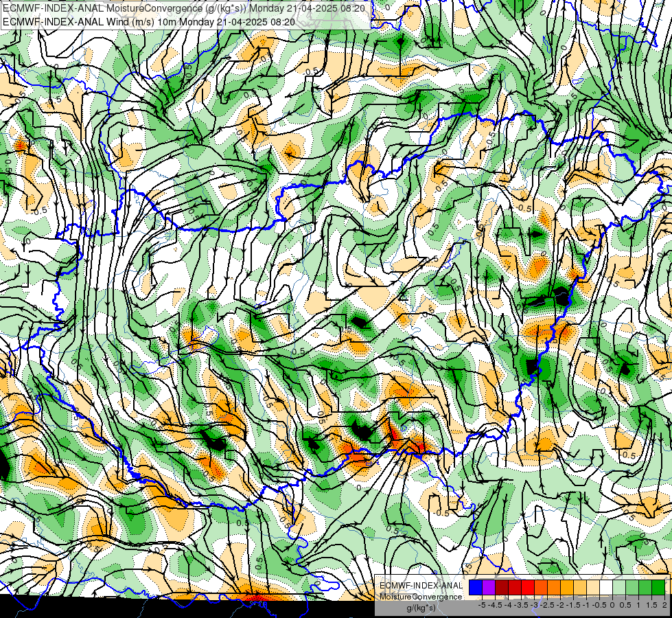Select the legend tick value -3
Screen dimensions: 672x618
coord(535,605)
